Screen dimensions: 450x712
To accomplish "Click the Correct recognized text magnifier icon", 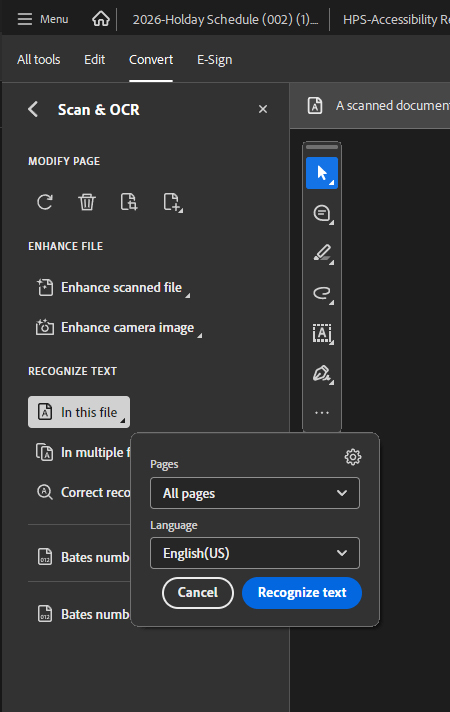I will [45, 492].
